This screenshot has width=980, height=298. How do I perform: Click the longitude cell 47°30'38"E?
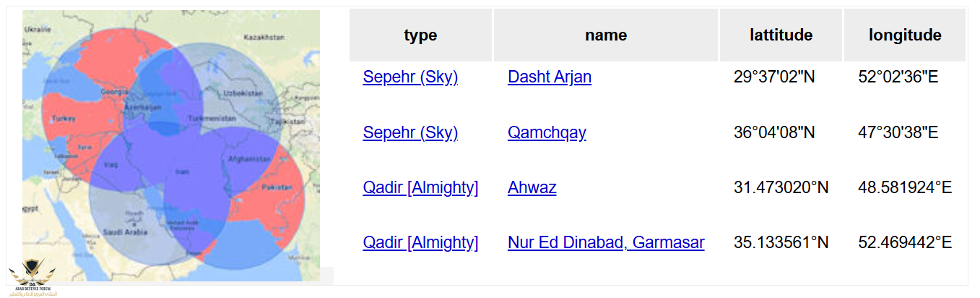[898, 132]
